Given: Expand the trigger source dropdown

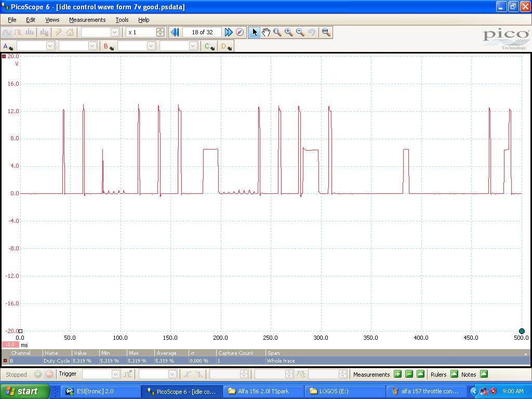Looking at the screenshot, I should point(172,374).
